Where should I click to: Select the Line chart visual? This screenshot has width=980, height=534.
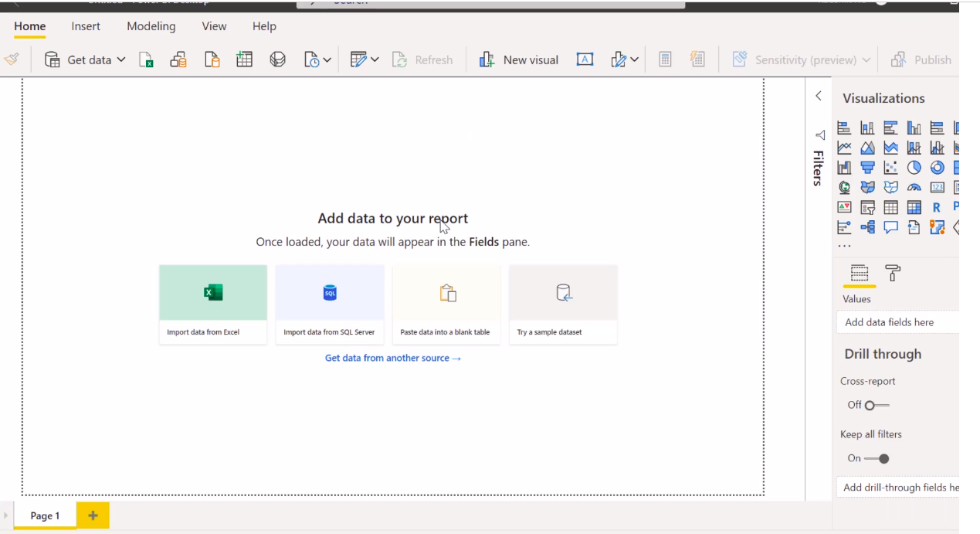[844, 147]
